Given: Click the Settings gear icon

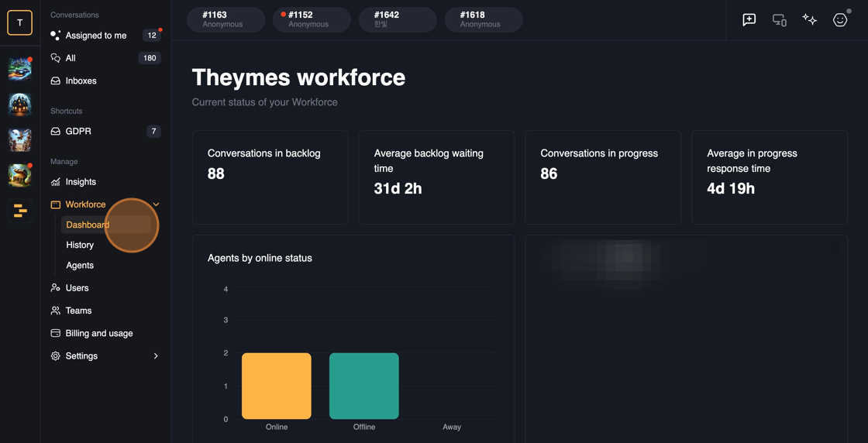Looking at the screenshot, I should click(55, 356).
